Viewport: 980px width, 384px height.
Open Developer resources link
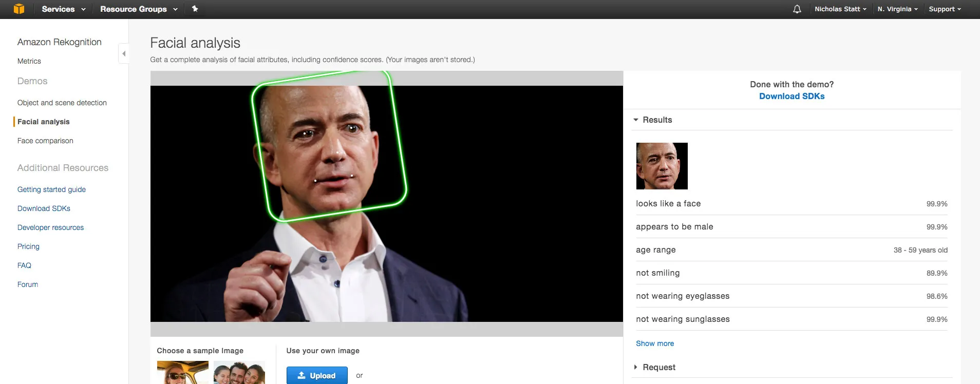[50, 227]
